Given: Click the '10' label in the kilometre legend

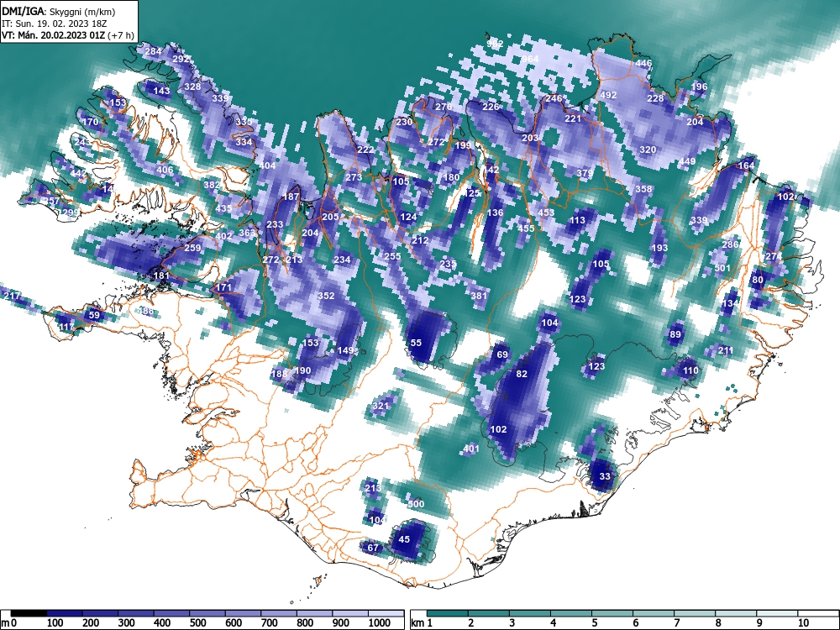Looking at the screenshot, I should coord(803,623).
